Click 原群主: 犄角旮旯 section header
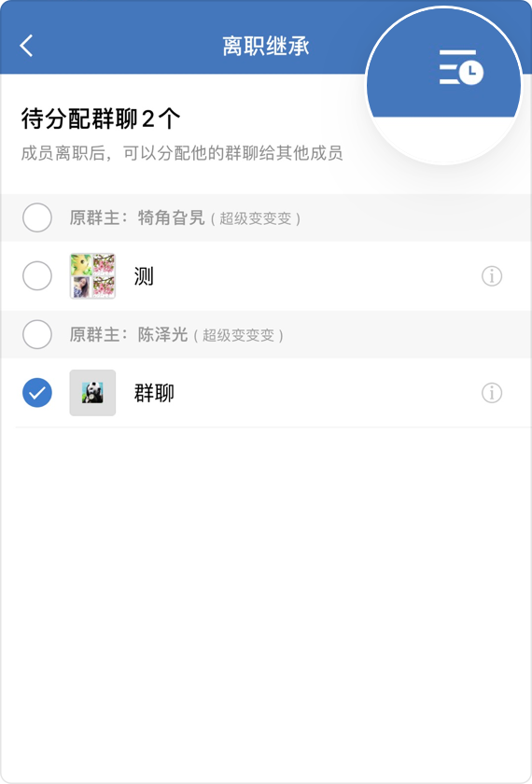532x784 pixels. click(266, 217)
